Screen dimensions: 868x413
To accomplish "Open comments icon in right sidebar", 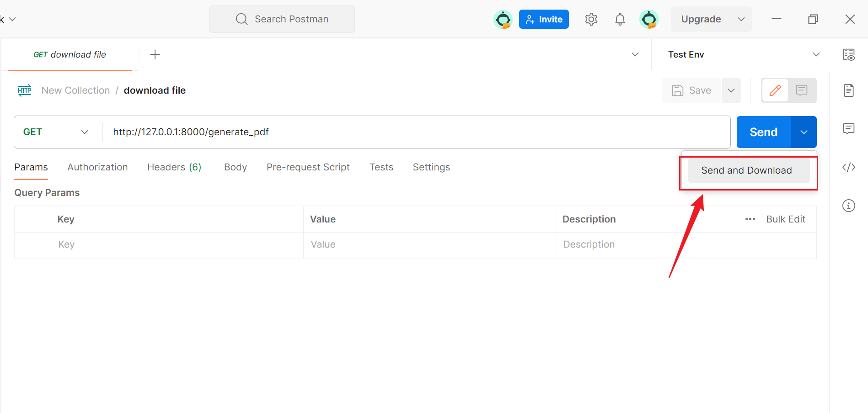I will click(849, 129).
